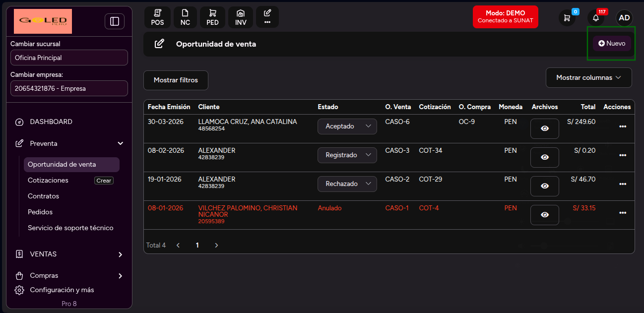Viewport: 644px width, 313px height.
Task: Open the Oficina Principal branch selector
Action: pyautogui.click(x=69, y=58)
